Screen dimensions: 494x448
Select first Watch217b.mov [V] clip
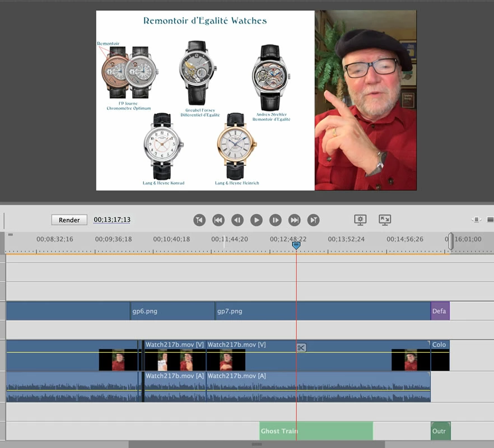click(x=175, y=355)
